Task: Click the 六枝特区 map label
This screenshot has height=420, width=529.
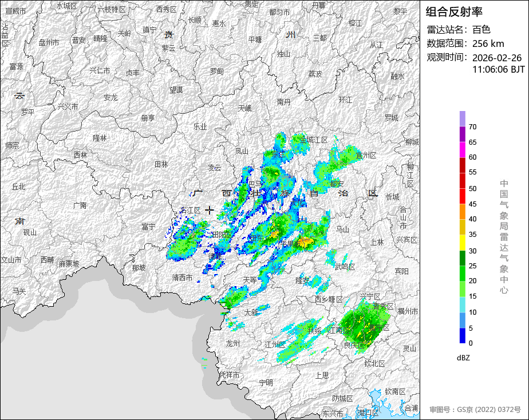Action: click(x=112, y=9)
